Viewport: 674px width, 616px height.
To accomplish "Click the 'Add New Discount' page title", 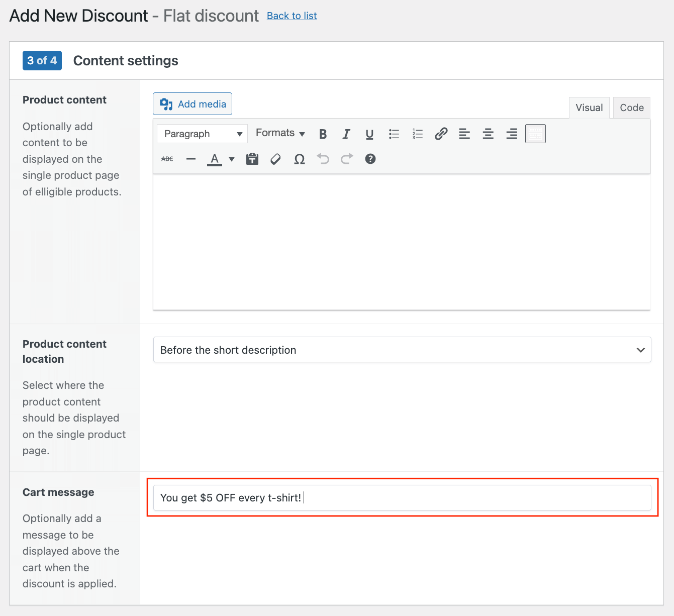I will [79, 16].
